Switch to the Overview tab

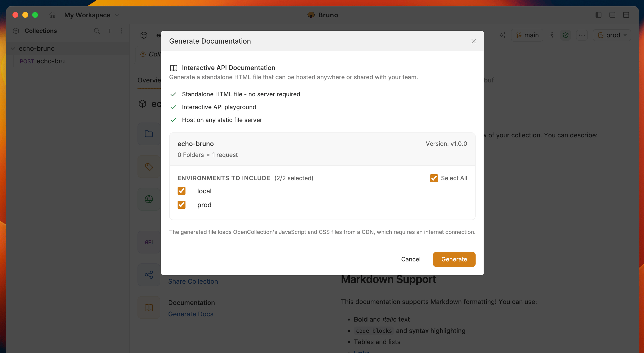tap(149, 80)
